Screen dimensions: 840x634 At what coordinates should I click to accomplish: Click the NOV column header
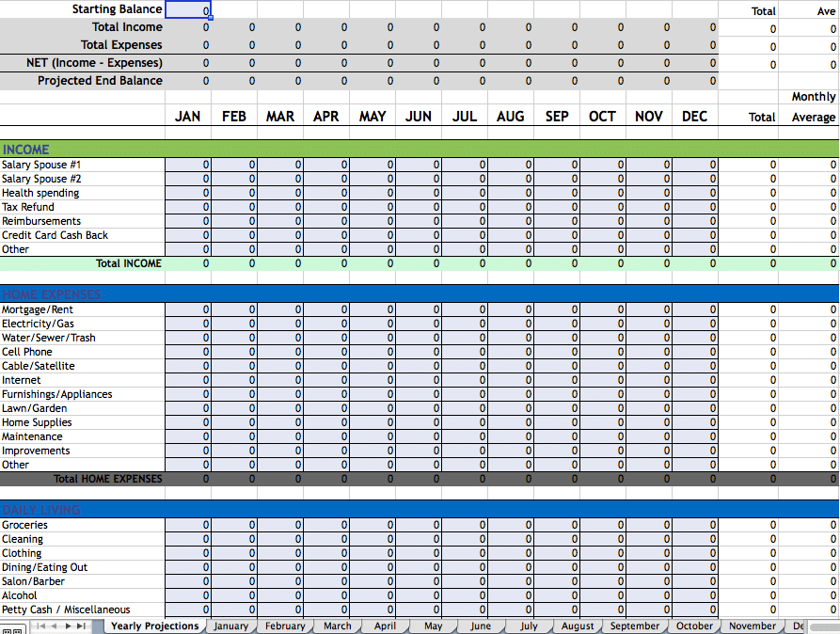(649, 117)
